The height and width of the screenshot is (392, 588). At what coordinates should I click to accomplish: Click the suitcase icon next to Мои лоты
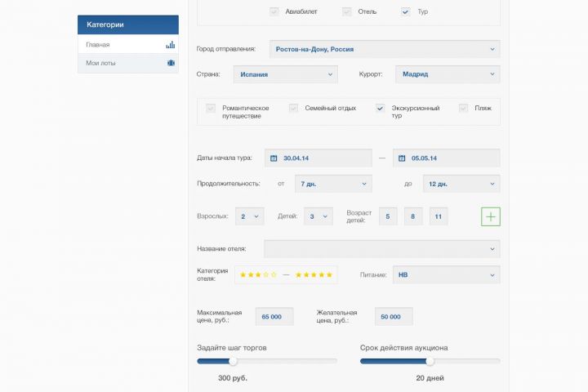[171, 63]
